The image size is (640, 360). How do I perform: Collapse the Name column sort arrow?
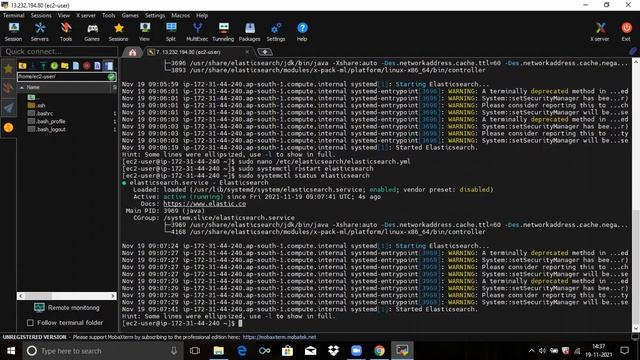[x=22, y=87]
